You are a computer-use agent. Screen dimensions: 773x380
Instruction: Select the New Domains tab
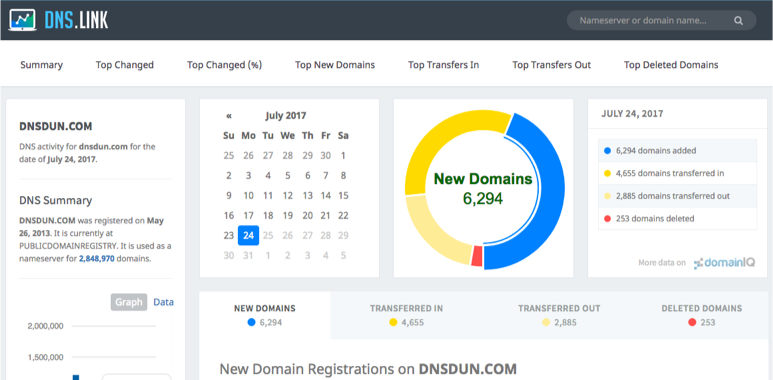[265, 315]
